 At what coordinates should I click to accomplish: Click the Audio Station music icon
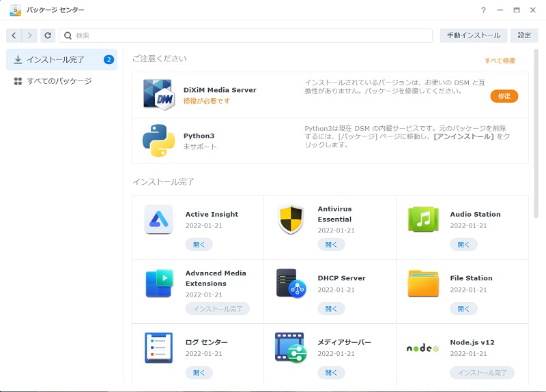[x=423, y=219]
